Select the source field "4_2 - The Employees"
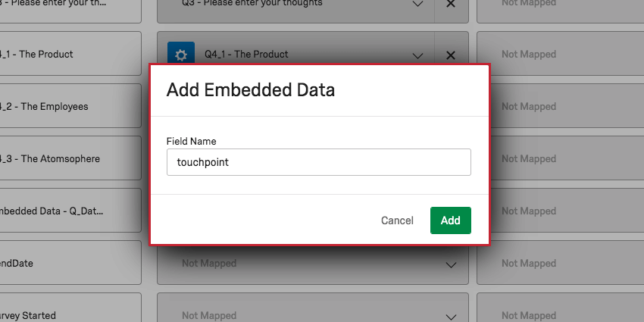 (68, 107)
